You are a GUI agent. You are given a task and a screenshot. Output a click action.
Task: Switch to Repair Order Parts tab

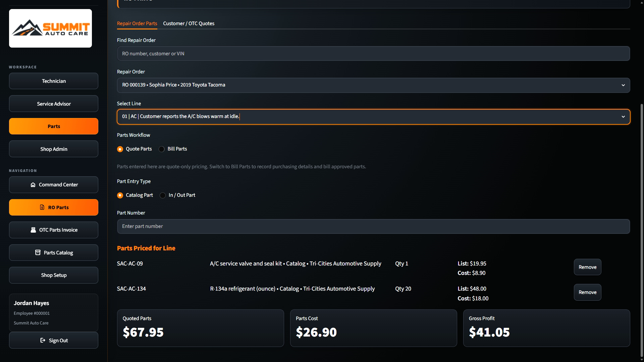click(137, 23)
